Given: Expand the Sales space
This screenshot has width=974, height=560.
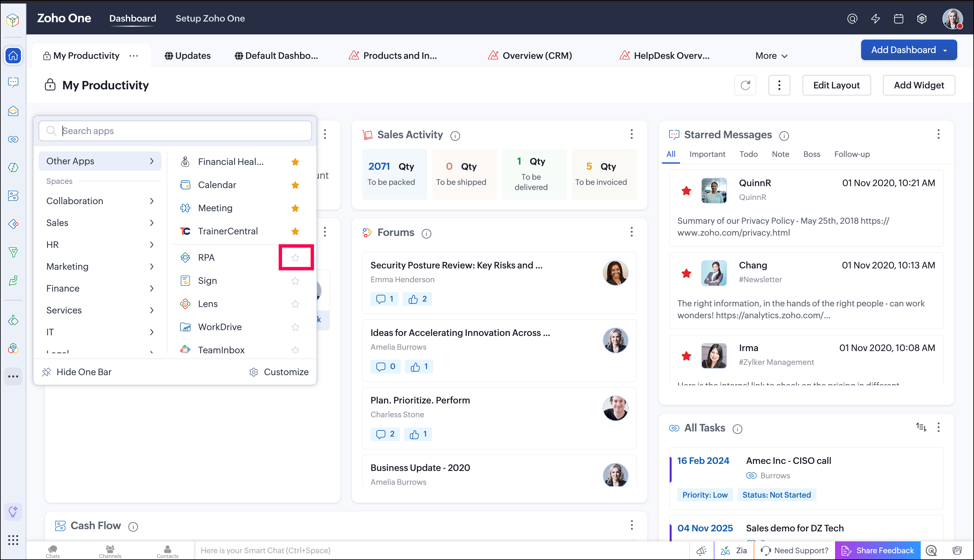Looking at the screenshot, I should pos(100,223).
